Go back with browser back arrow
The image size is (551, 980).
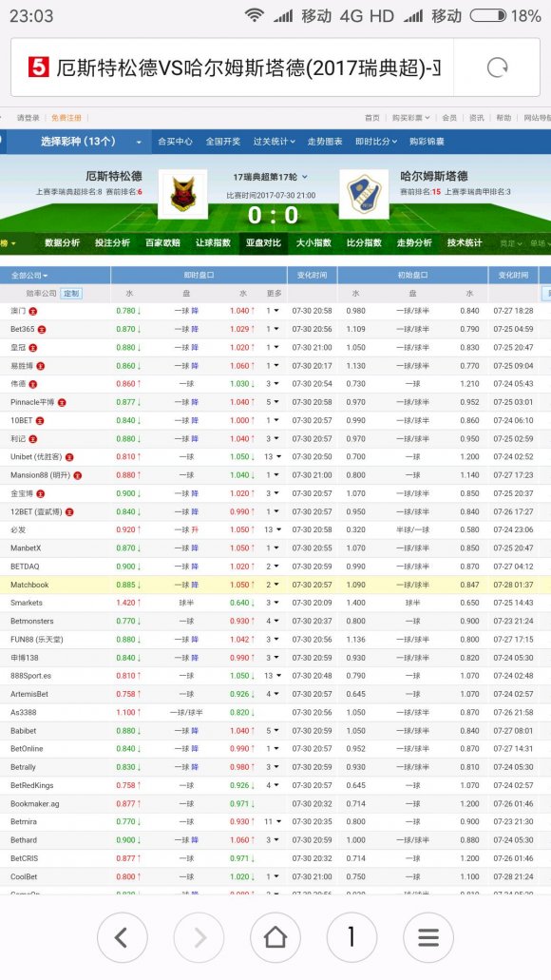122,937
